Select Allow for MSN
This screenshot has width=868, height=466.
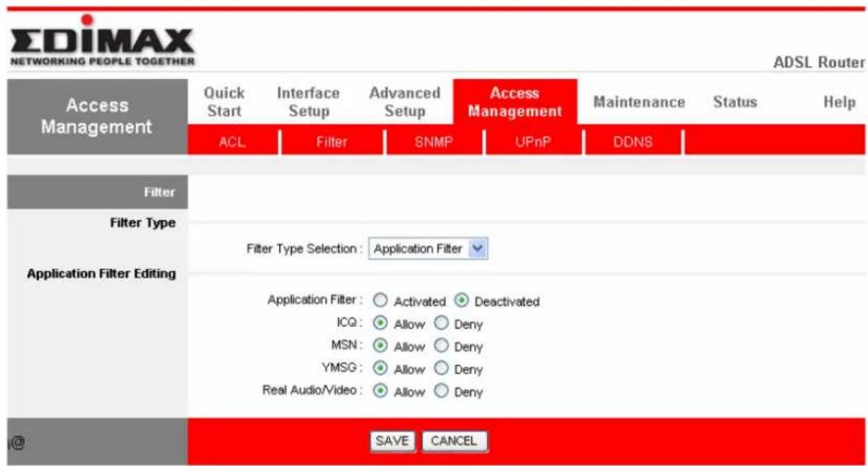[x=379, y=345]
